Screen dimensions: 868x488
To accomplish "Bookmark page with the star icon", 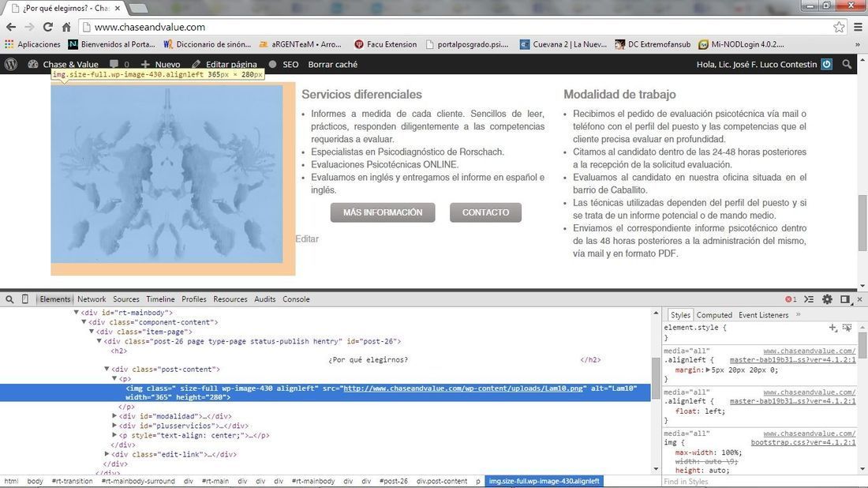I will pyautogui.click(x=839, y=27).
